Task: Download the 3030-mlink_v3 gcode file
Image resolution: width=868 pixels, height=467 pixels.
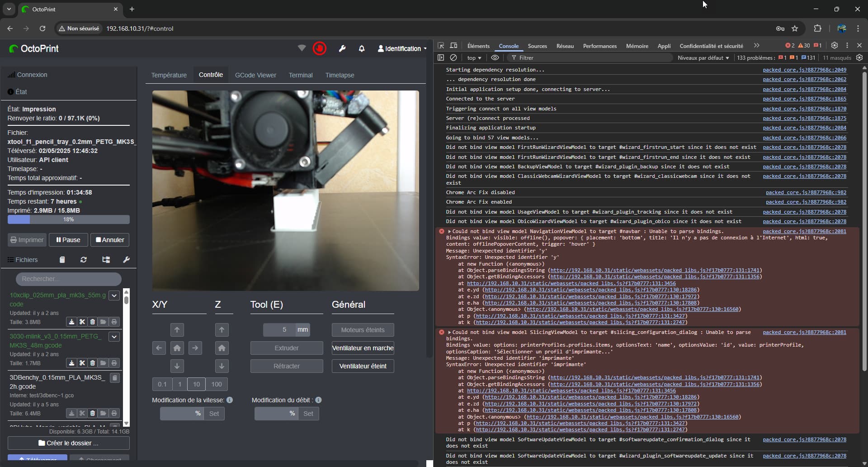Action: coord(71,363)
